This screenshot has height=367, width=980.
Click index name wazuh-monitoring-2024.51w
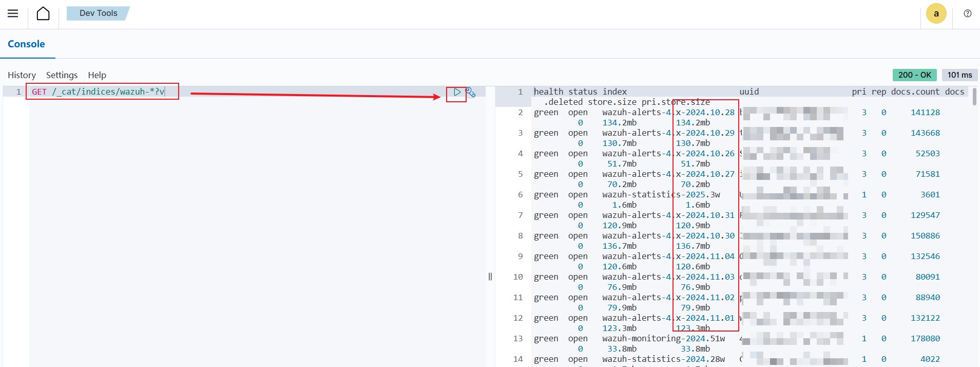point(664,338)
